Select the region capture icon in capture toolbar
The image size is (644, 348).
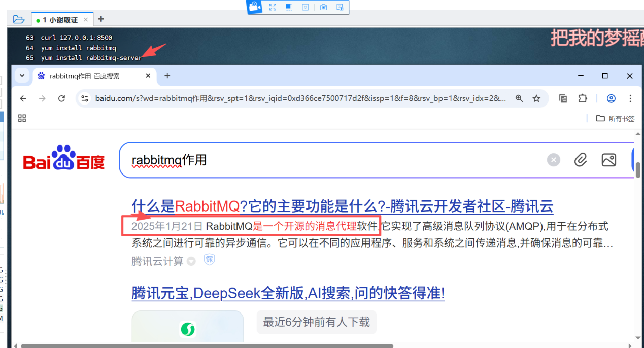289,7
